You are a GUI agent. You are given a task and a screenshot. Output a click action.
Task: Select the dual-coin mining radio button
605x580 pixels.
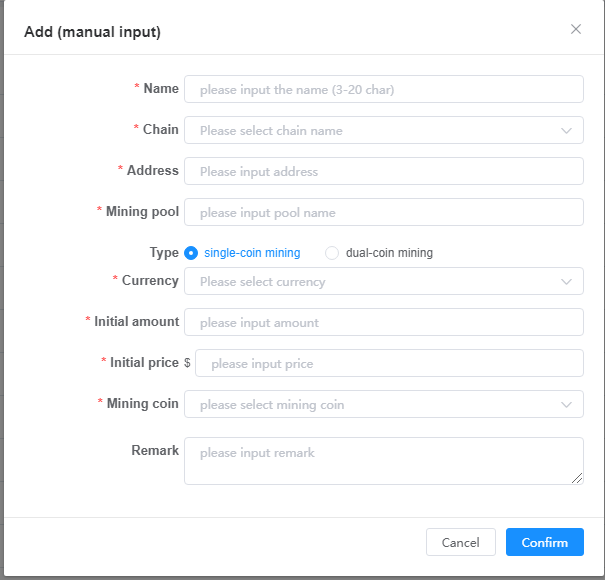point(332,253)
